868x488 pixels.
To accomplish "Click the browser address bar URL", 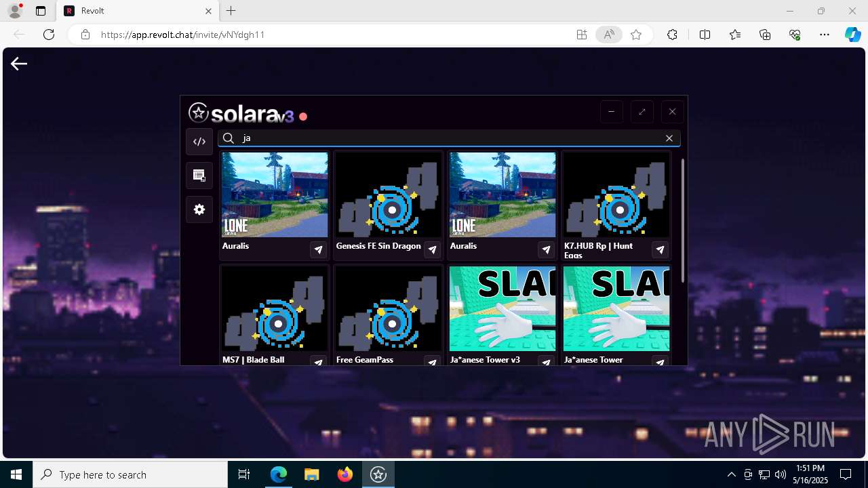I will pos(183,35).
